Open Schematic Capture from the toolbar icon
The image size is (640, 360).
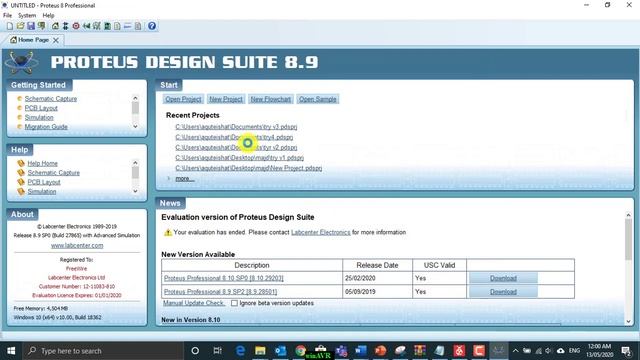(65, 26)
